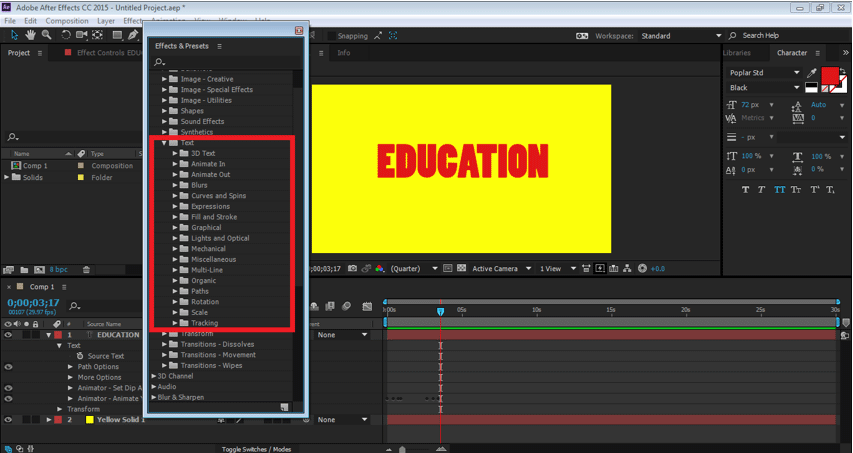
Task: Select the Rotation tool
Action: click(x=66, y=35)
